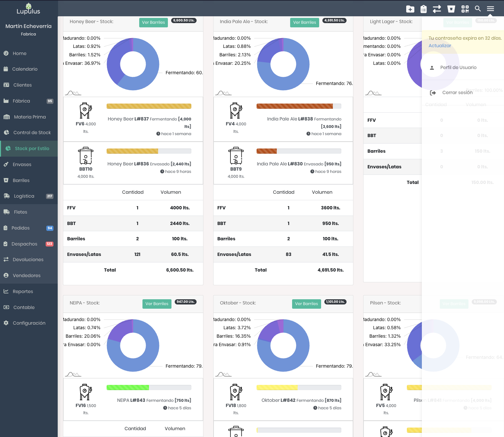
Task: Toggle the hamburger menu icon
Action: 490,9
